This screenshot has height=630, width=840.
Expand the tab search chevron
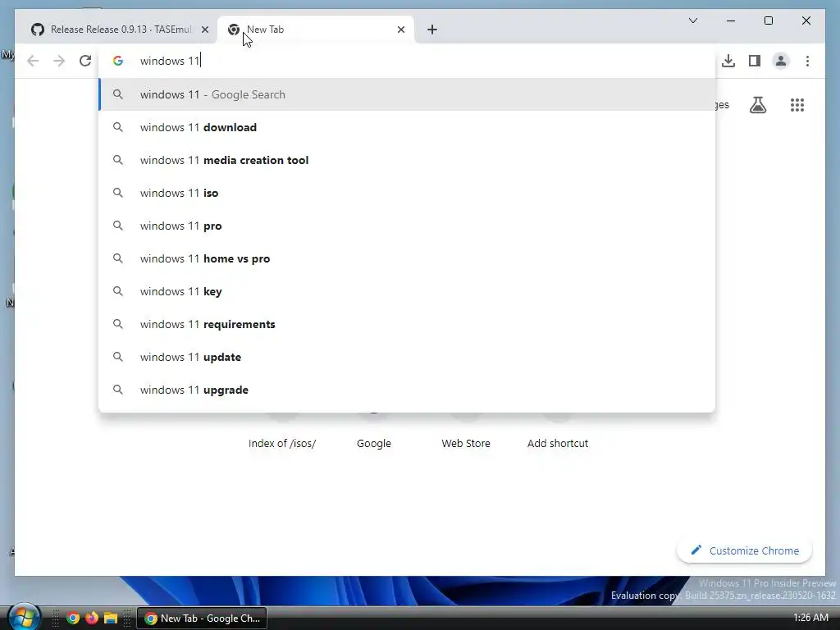point(692,21)
